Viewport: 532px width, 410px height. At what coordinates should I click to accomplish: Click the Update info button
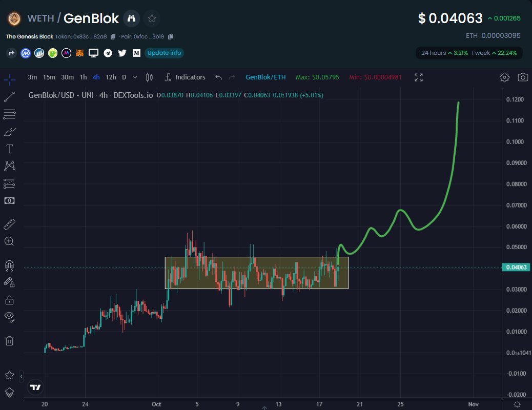click(164, 53)
